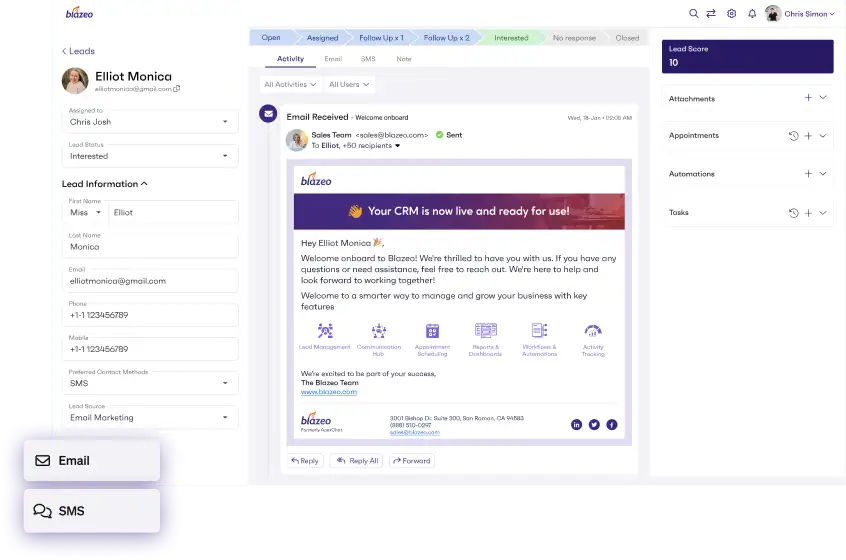Copy Elliot Monica's email address with copy icon
The image size is (846, 560).
pyautogui.click(x=177, y=89)
